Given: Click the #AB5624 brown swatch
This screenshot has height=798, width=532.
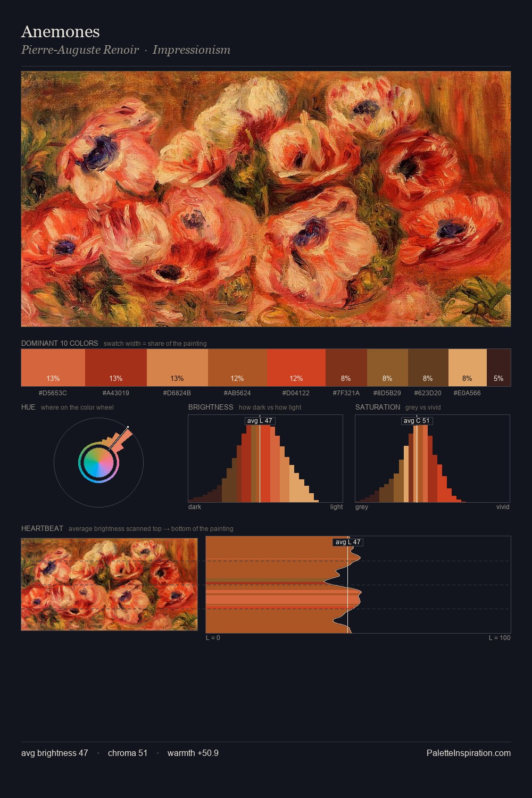Looking at the screenshot, I should tap(237, 368).
